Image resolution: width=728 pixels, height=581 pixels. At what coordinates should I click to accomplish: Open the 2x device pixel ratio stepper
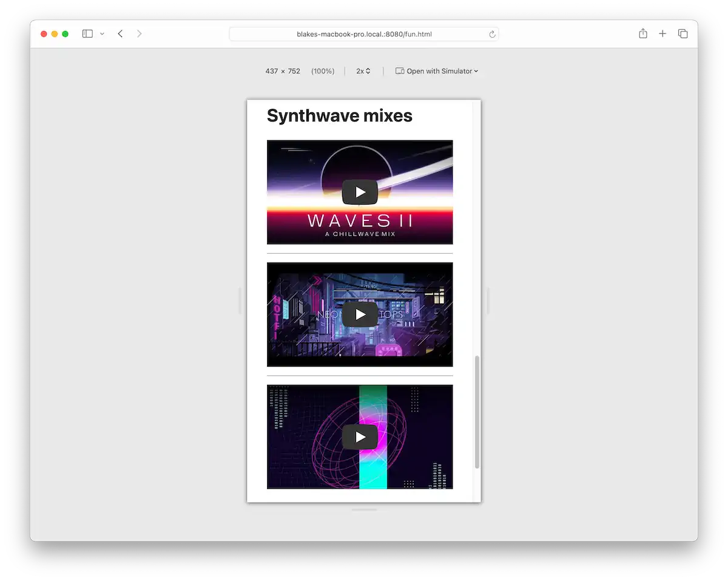click(363, 71)
